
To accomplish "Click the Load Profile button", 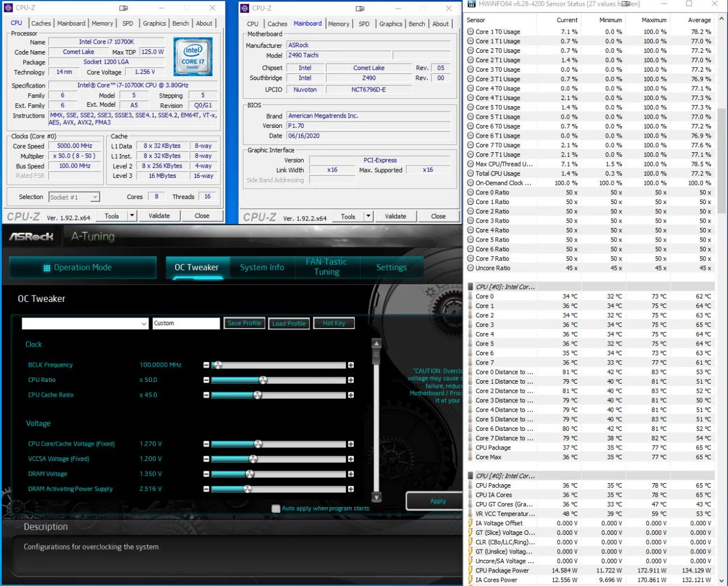I will coord(289,323).
